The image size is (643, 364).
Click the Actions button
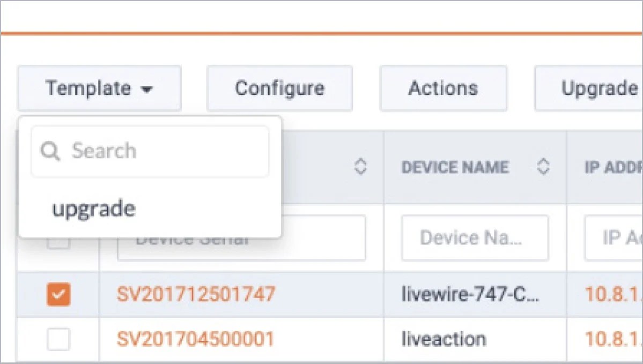pos(443,88)
